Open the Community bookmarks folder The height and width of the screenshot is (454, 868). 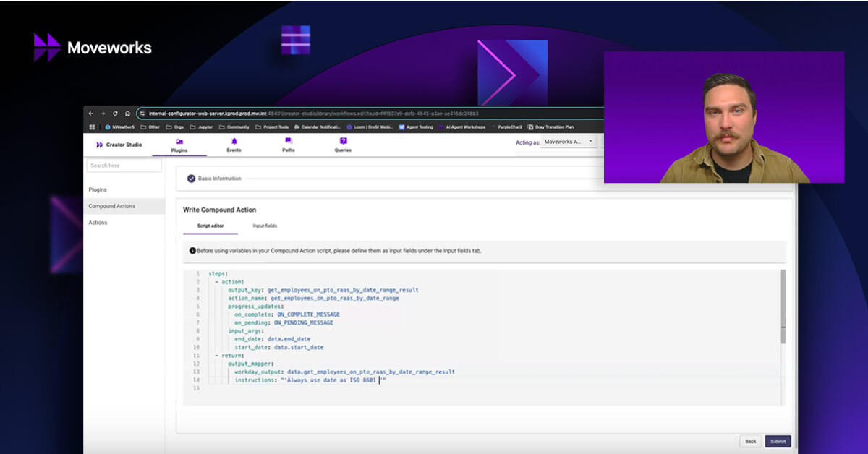tap(233, 127)
